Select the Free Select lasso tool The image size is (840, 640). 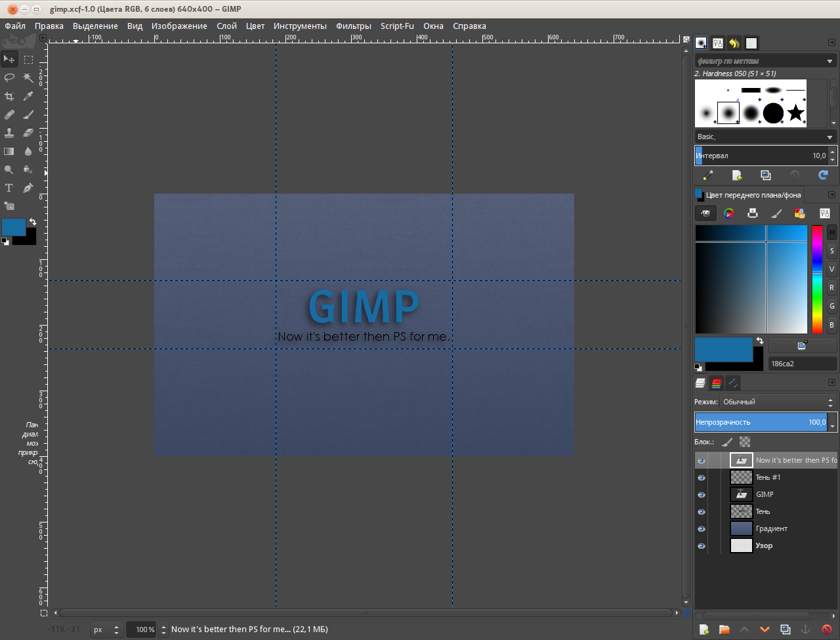pyautogui.click(x=9, y=77)
